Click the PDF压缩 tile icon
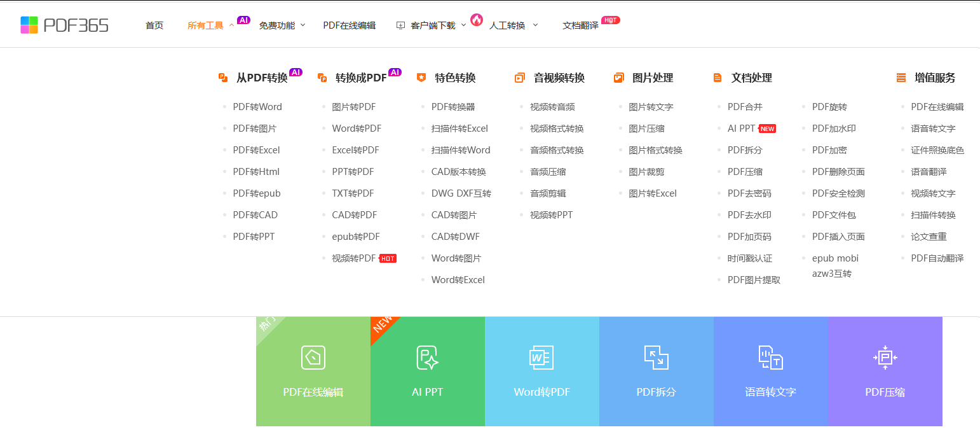This screenshot has width=980, height=432. tap(885, 358)
